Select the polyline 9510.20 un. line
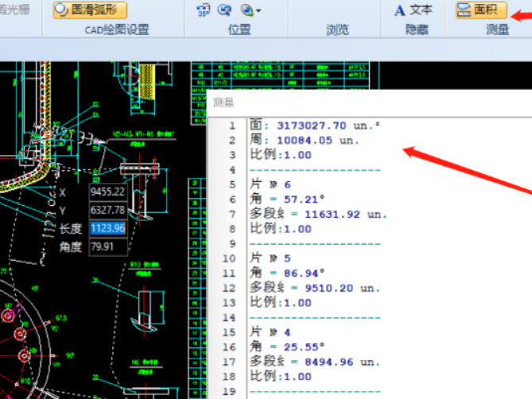Screen dimensions: 532x399 [x=315, y=288]
